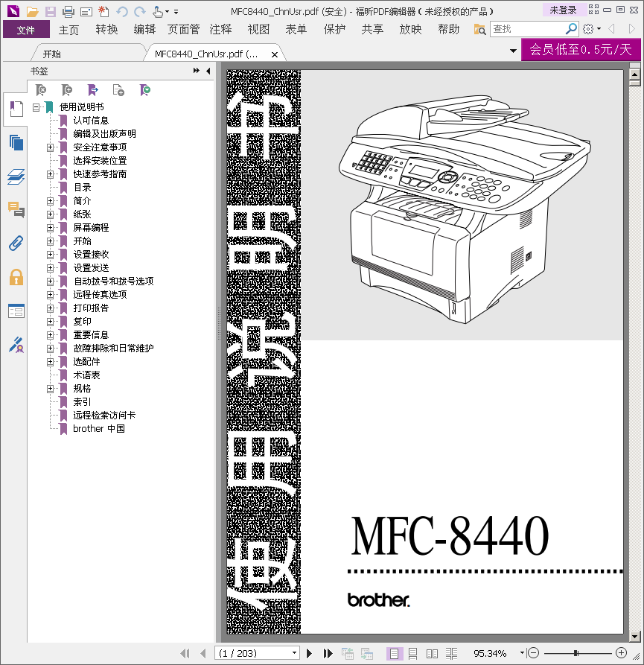Open the Security lock panel

(16, 277)
